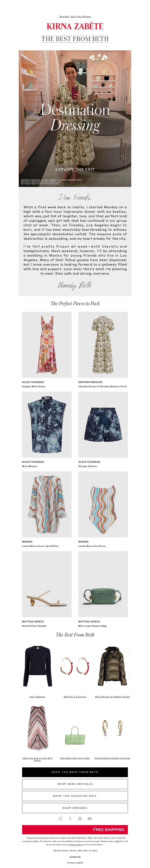
Task: Open the Shop Now link at top
Action: (64, 16)
